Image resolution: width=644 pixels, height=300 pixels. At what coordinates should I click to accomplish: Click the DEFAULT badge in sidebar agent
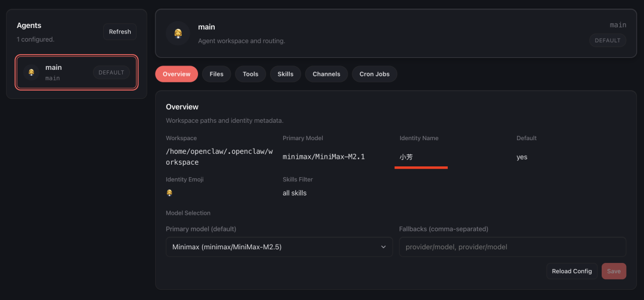pyautogui.click(x=111, y=72)
